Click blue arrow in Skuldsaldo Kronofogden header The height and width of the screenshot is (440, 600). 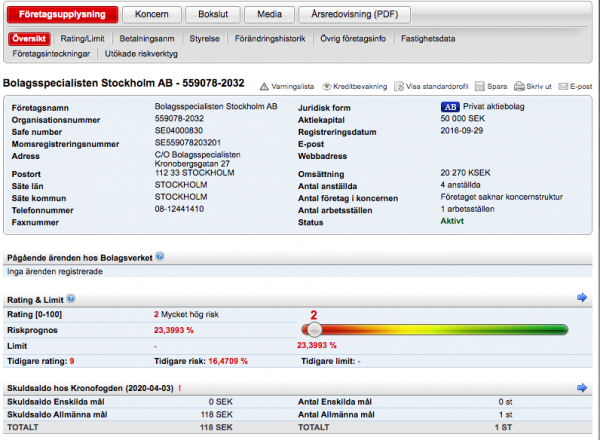point(582,388)
